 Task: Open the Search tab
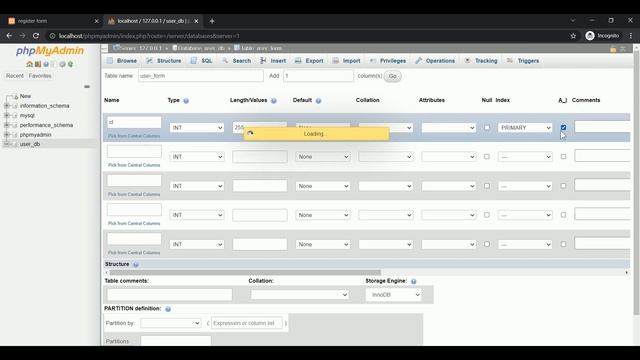point(236,61)
